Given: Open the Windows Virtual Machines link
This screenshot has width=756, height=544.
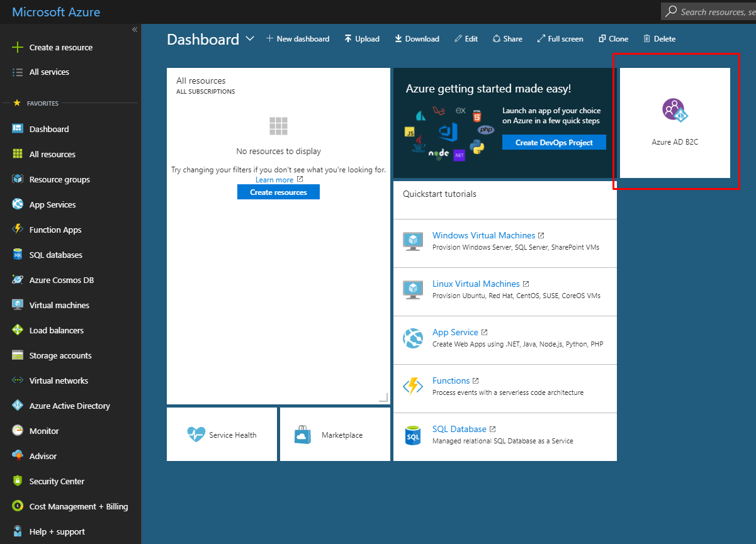Looking at the screenshot, I should (x=483, y=235).
